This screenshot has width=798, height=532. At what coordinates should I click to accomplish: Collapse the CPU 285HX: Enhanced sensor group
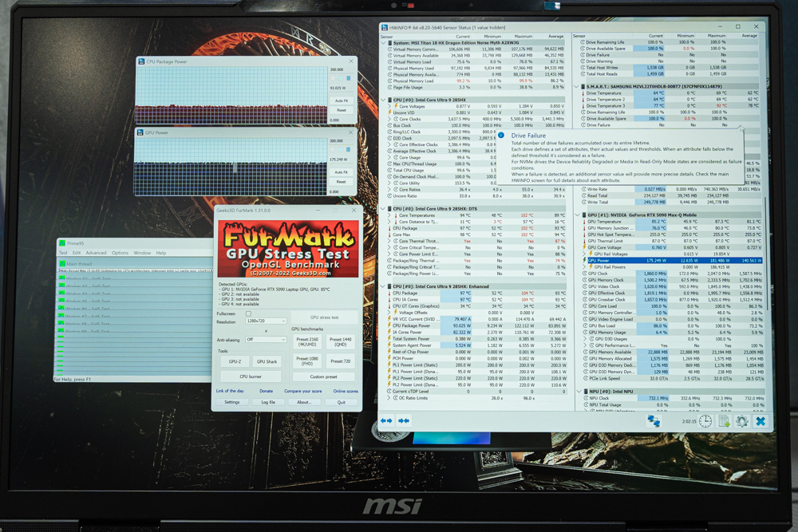383,286
